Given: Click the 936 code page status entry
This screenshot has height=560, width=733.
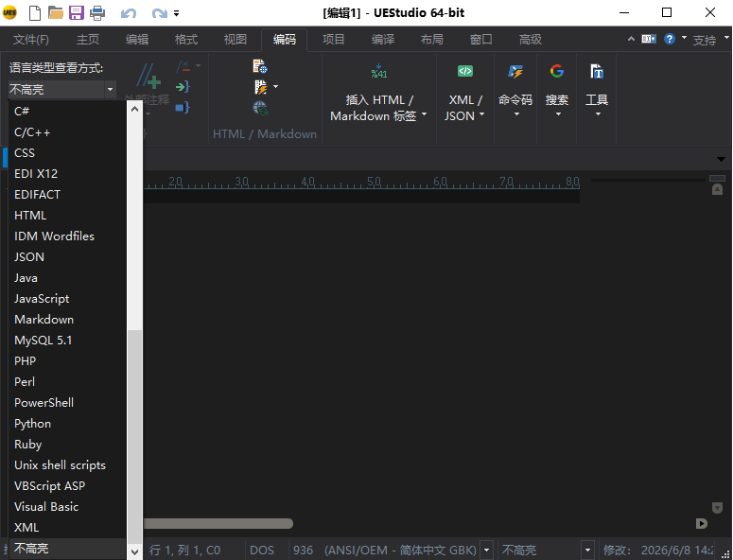Looking at the screenshot, I should point(303,551).
